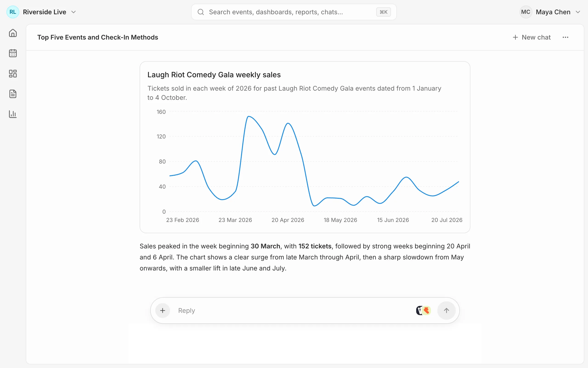The image size is (588, 368).
Task: Click into the Reply text field
Action: pyautogui.click(x=294, y=310)
